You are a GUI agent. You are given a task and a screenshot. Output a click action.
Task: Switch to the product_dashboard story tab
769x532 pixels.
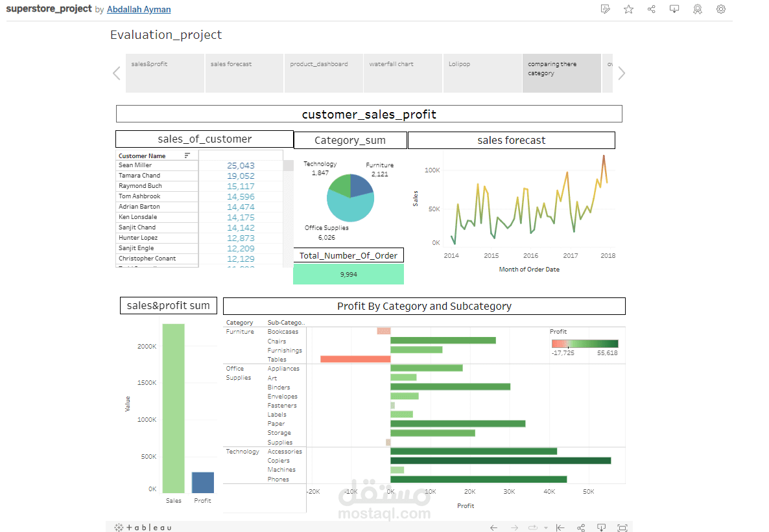coord(324,73)
